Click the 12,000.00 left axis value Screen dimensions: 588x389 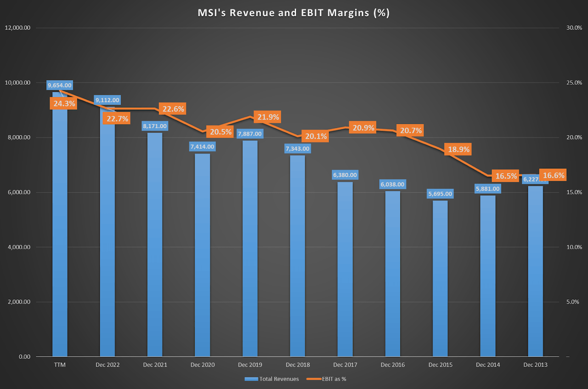(17, 28)
